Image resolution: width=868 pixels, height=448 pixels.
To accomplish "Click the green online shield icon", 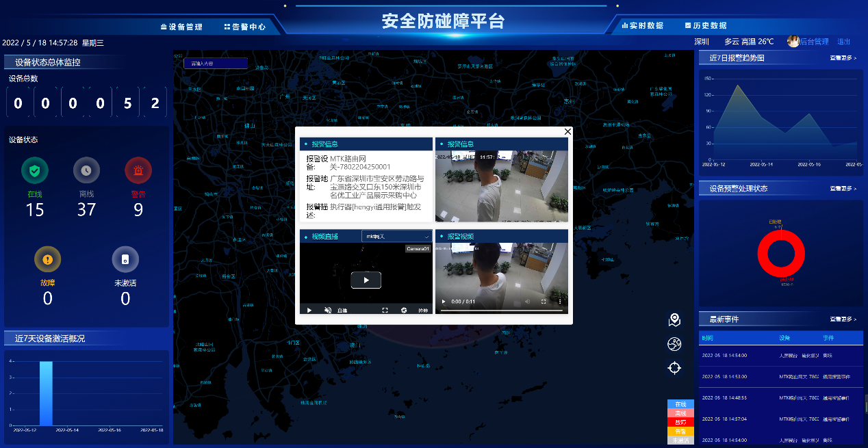I will tap(34, 170).
